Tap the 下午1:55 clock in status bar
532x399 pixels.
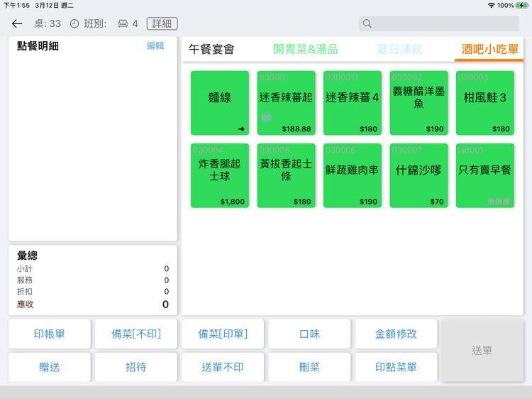pyautogui.click(x=16, y=6)
